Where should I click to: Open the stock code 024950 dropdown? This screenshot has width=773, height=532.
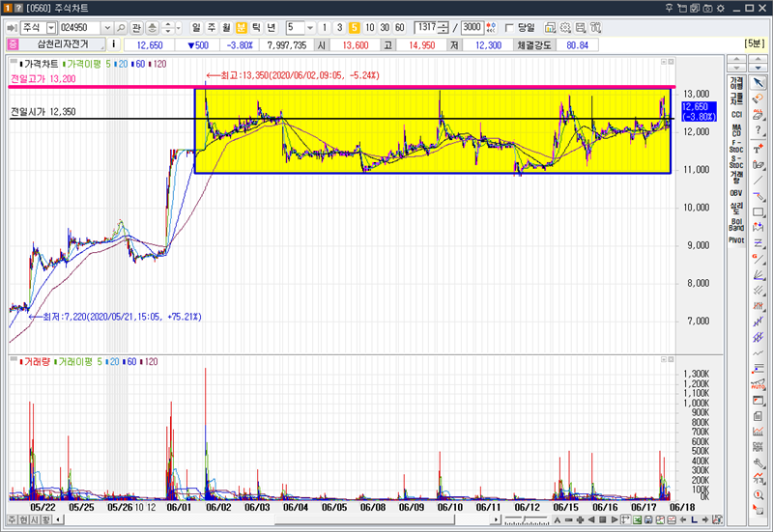107,28
